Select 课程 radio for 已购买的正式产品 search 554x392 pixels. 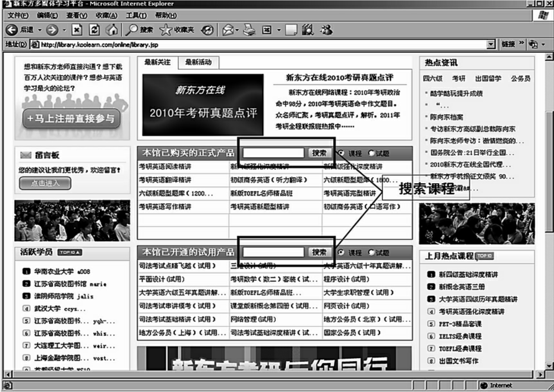341,153
